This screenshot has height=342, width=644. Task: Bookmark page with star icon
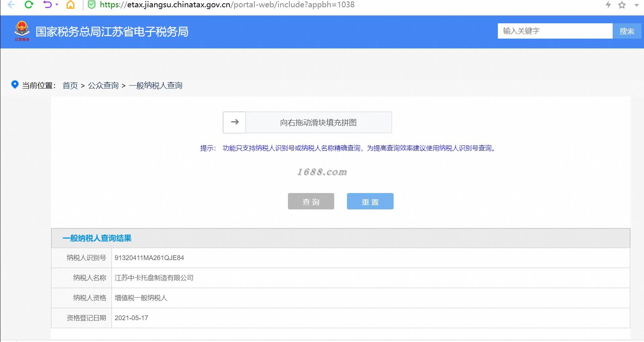[x=622, y=5]
